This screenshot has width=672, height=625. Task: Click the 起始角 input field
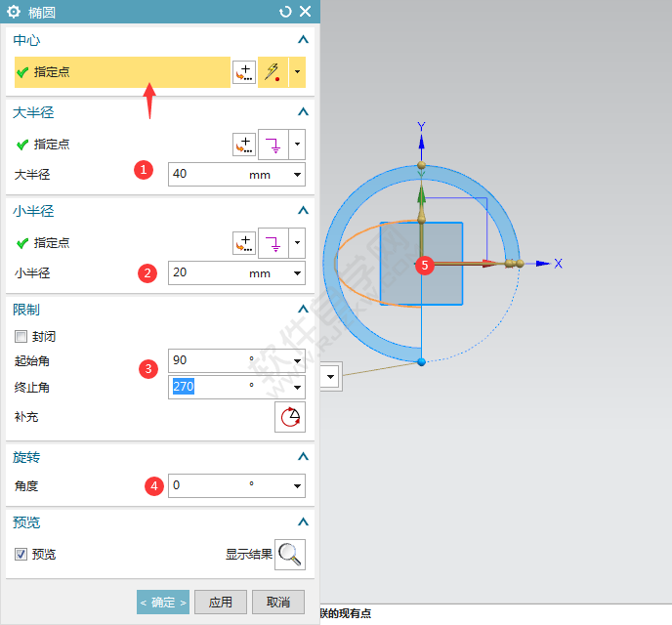click(205, 360)
